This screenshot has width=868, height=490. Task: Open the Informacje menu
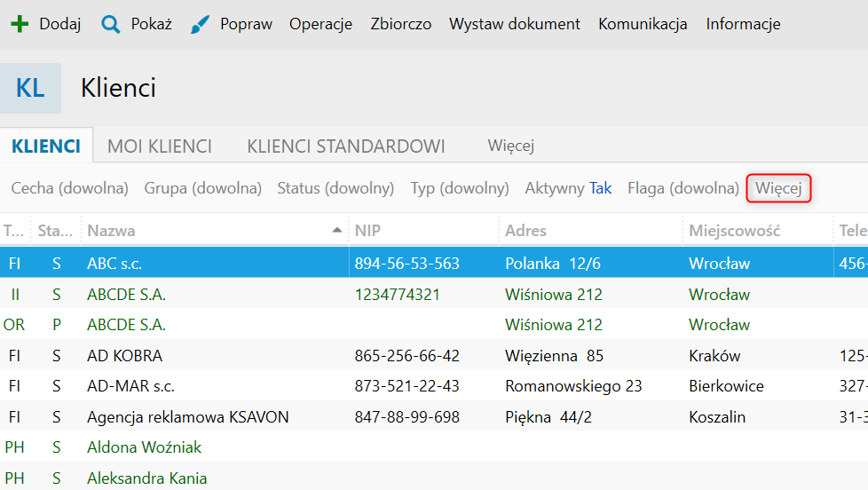click(743, 24)
